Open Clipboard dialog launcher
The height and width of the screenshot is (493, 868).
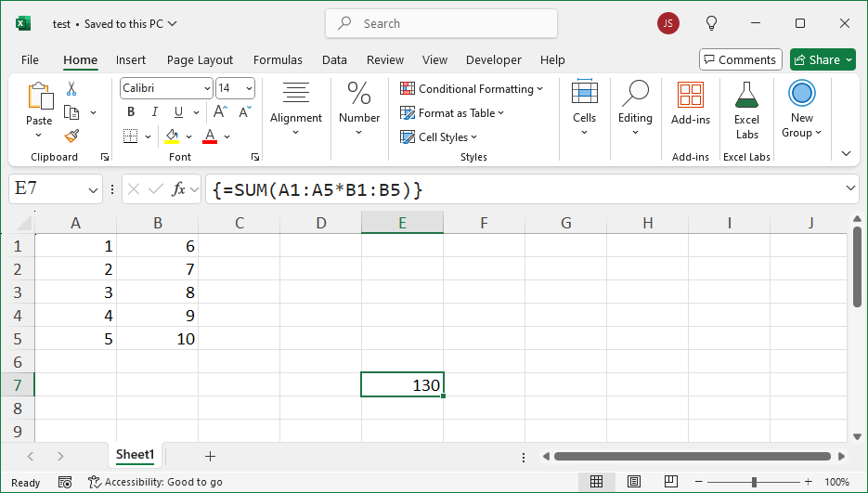105,157
